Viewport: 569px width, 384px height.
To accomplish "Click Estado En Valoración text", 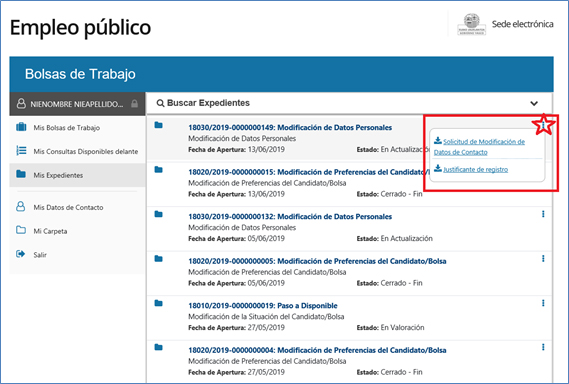I will click(390, 327).
